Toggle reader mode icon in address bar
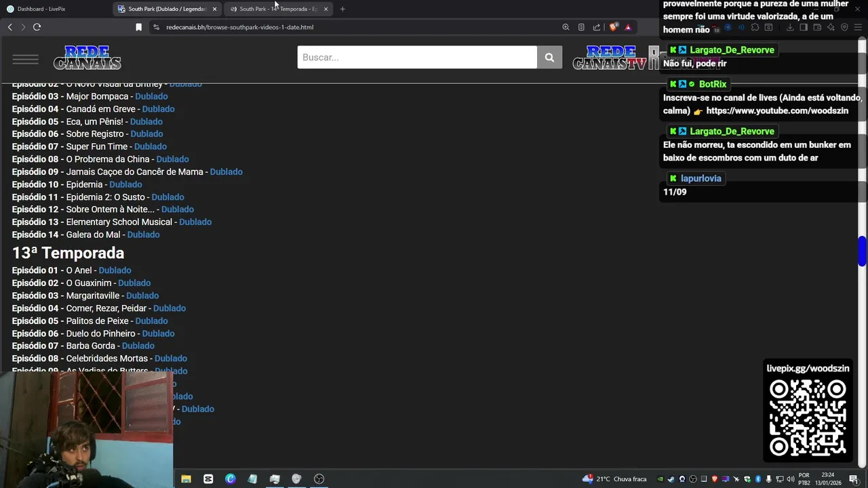This screenshot has width=868, height=488. click(581, 27)
